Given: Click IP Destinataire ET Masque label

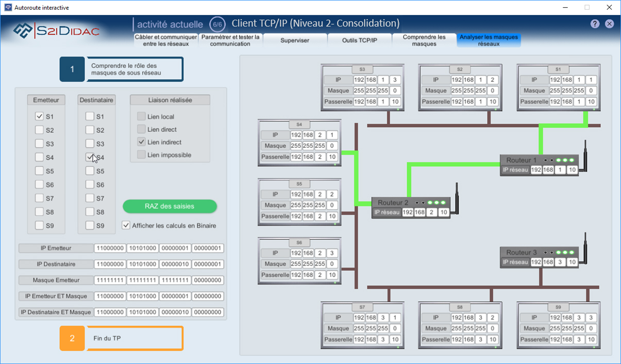Looking at the screenshot, I should pyautogui.click(x=56, y=313).
